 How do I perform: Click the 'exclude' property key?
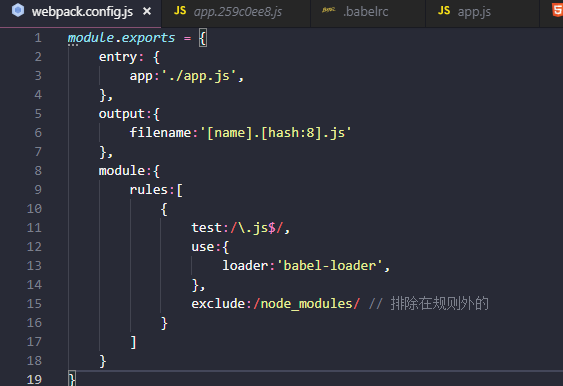218,304
